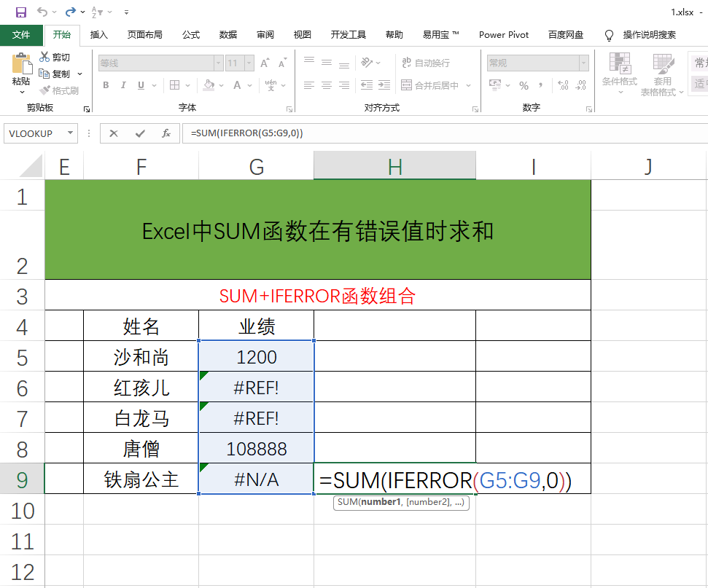Open the clipboard group dialog launcher
This screenshot has width=708, height=588.
(87, 109)
